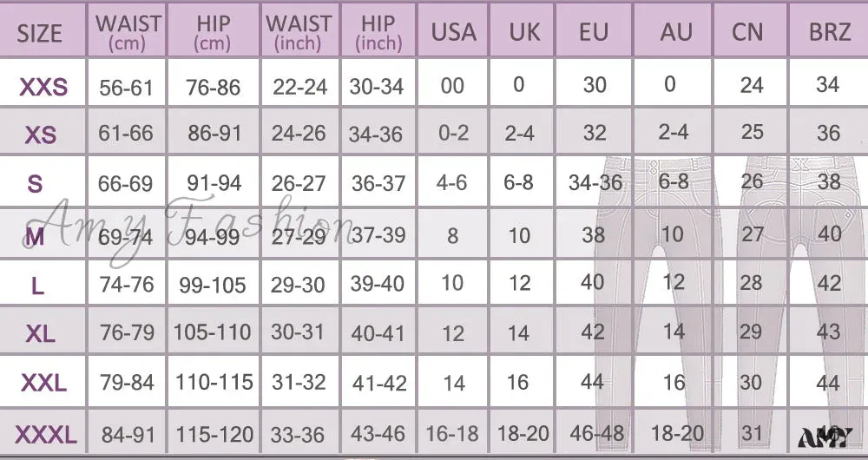Image resolution: width=868 pixels, height=460 pixels.
Task: Click UK size cell 6-8
Action: 518,182
